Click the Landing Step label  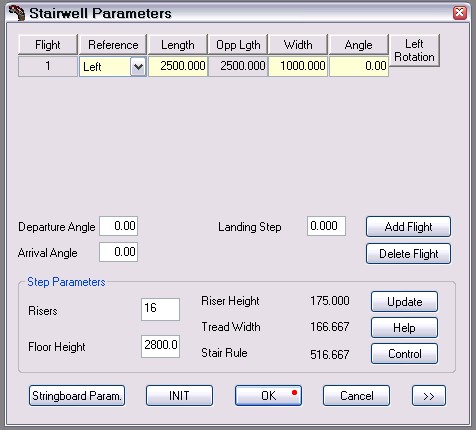[250, 227]
